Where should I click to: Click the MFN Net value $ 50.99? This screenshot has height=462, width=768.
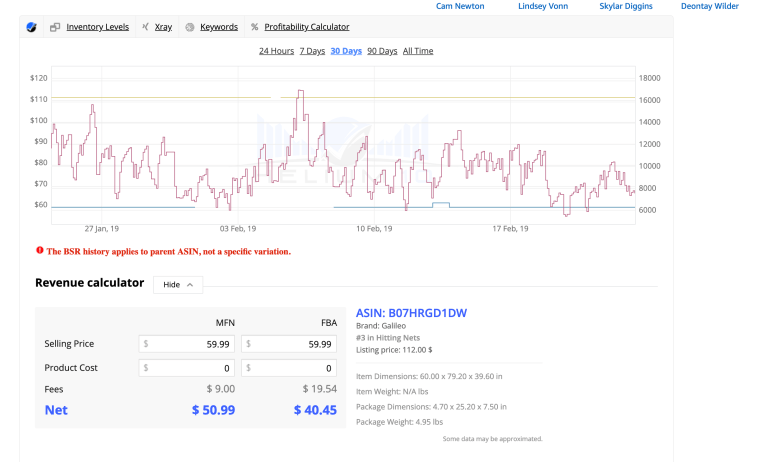[x=213, y=410]
